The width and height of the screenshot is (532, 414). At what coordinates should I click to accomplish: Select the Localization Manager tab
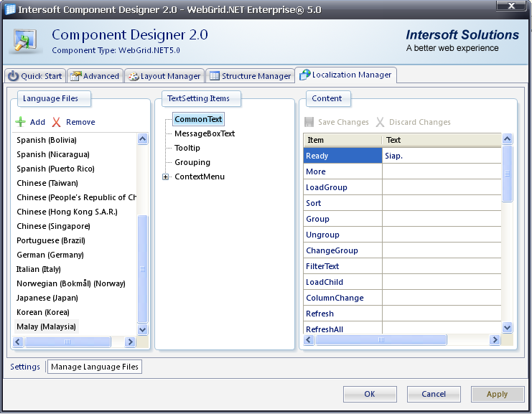tap(346, 75)
